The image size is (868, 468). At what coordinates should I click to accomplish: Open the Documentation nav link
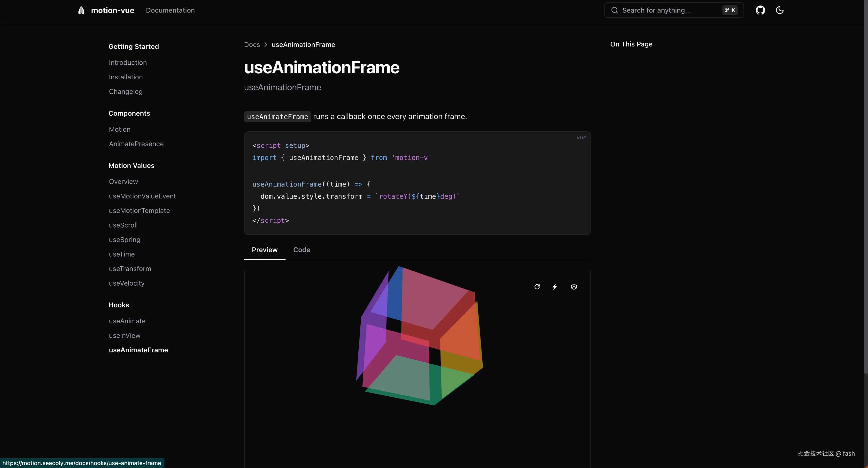click(170, 10)
